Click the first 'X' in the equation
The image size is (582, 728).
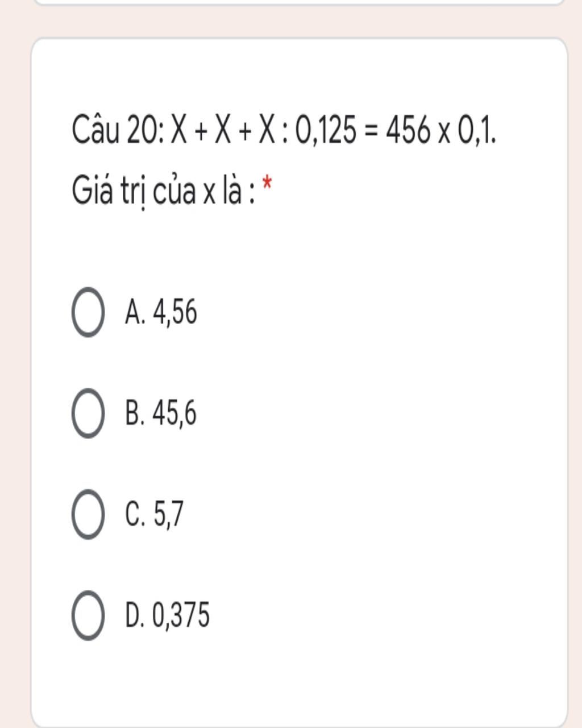[178, 130]
